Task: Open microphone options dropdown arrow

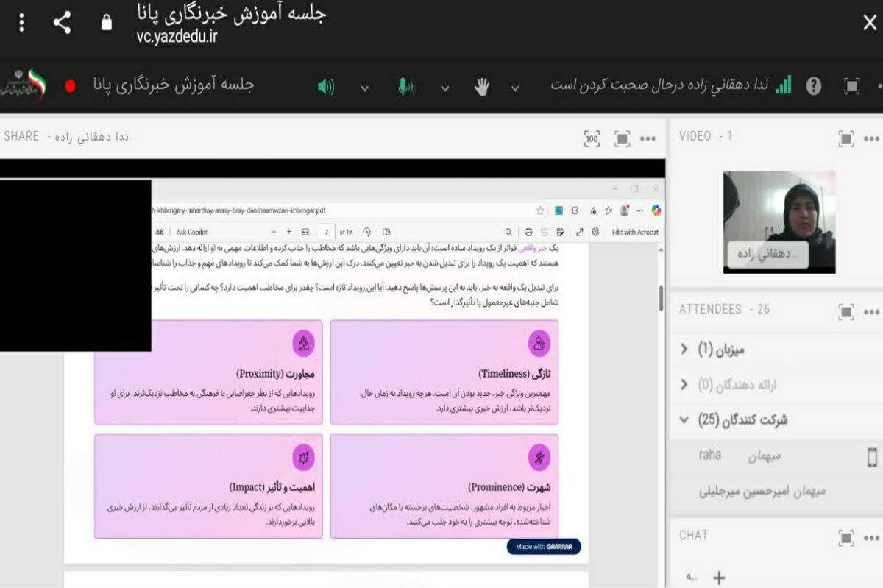Action: [445, 88]
